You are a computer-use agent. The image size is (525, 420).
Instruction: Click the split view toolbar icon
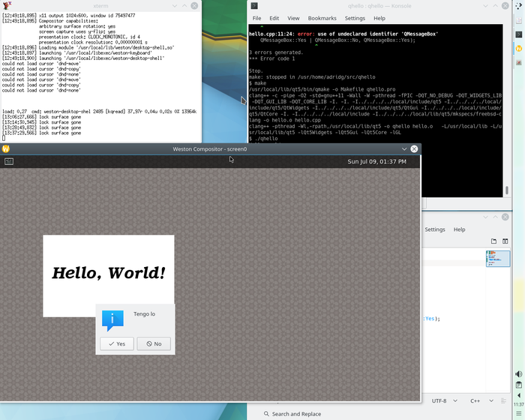(x=506, y=241)
